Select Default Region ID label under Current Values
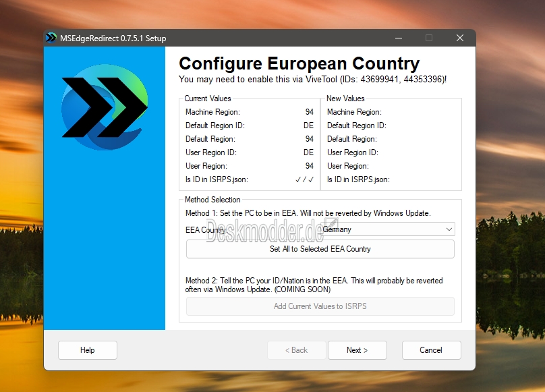 click(215, 125)
